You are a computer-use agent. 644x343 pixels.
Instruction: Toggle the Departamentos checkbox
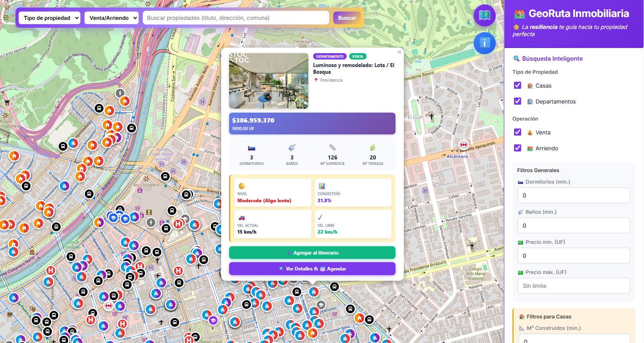(518, 101)
